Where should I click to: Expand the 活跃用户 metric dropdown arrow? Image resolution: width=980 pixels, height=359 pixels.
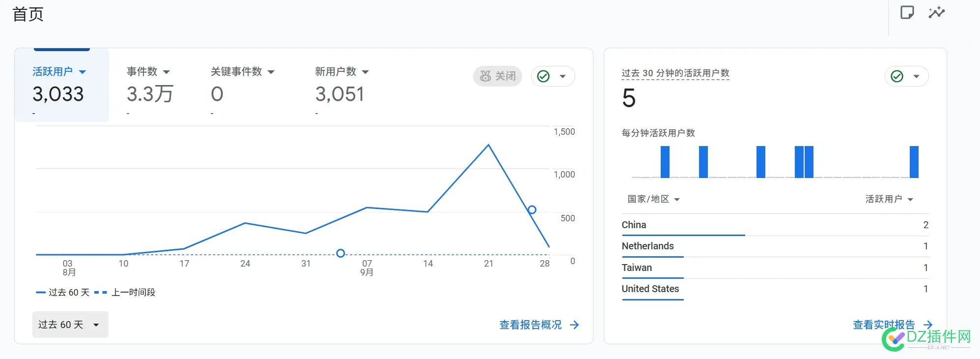coord(83,72)
